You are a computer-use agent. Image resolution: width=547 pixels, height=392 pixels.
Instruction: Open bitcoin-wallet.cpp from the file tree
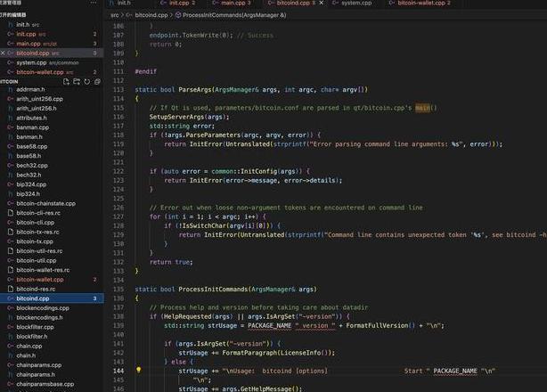(x=52, y=280)
